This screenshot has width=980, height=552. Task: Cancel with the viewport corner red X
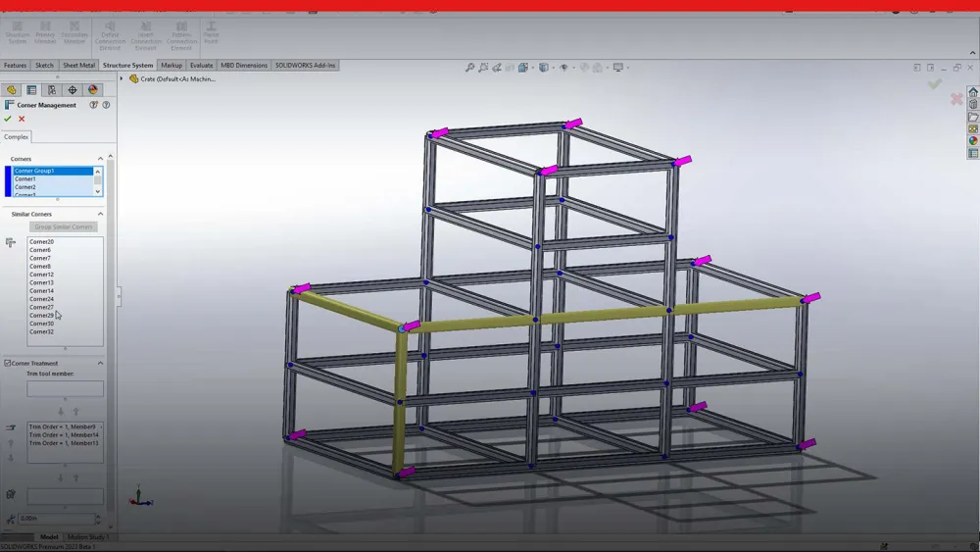(x=956, y=99)
